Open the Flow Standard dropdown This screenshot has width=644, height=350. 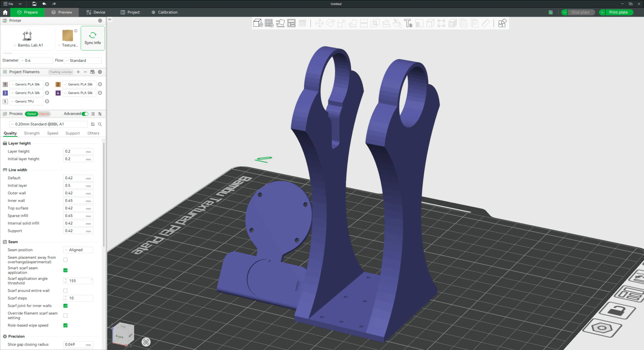point(83,61)
